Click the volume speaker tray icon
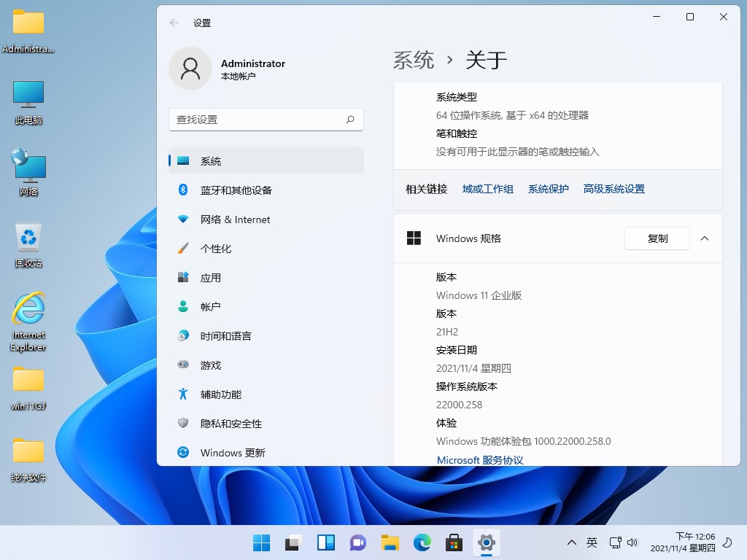 [632, 542]
